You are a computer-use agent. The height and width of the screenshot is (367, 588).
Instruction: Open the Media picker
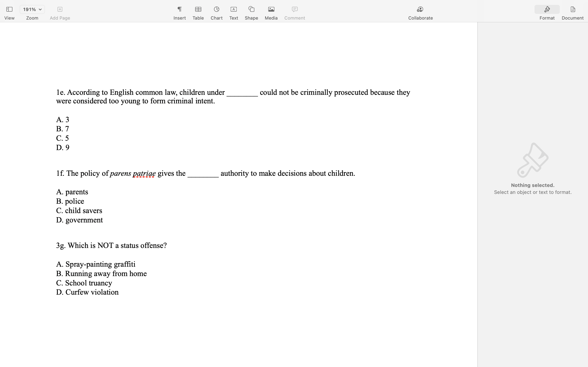tap(271, 9)
